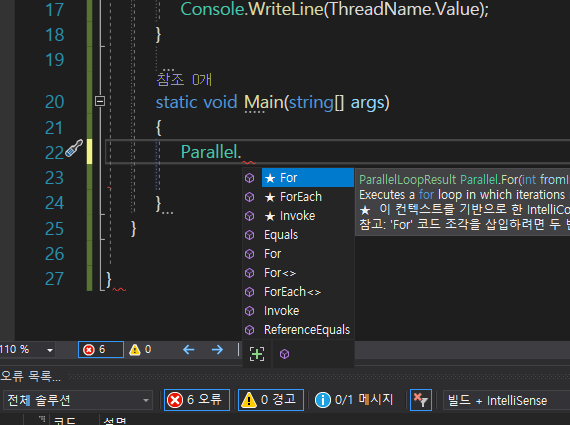Screen dimensions: 570x425
Task: Click the clear filter funnel icon
Action: click(421, 400)
